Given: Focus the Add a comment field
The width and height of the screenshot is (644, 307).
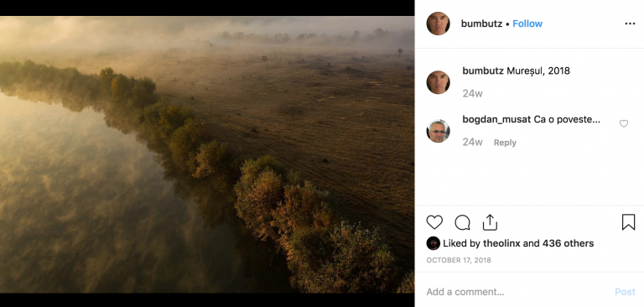Looking at the screenshot, I should 517,292.
